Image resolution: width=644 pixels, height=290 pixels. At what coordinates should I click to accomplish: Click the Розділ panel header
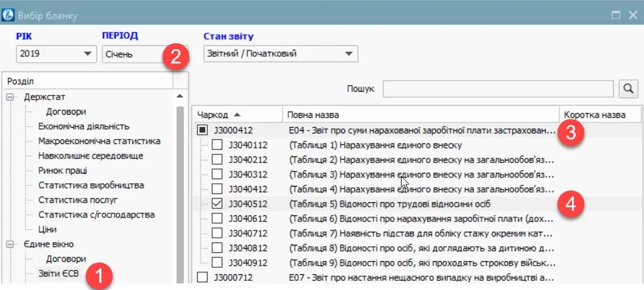pyautogui.click(x=88, y=81)
